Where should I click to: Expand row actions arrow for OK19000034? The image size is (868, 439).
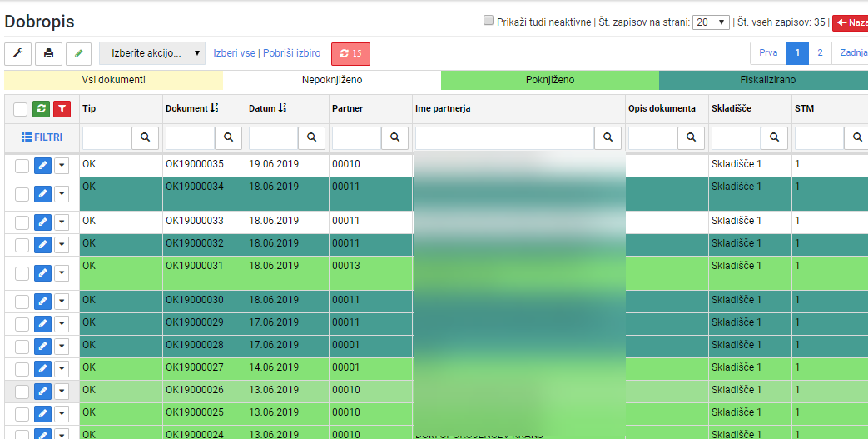pos(62,194)
